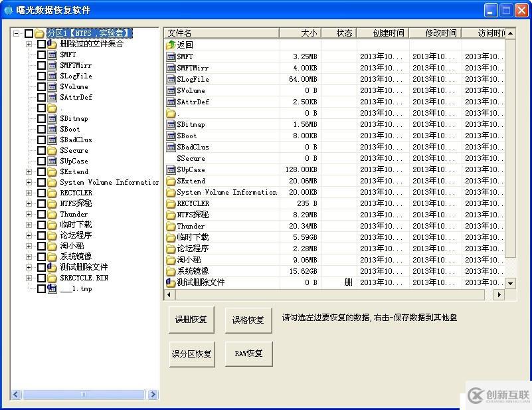The image size is (532, 410).
Task: Expand the 删除过的文件集合 node
Action: point(29,44)
